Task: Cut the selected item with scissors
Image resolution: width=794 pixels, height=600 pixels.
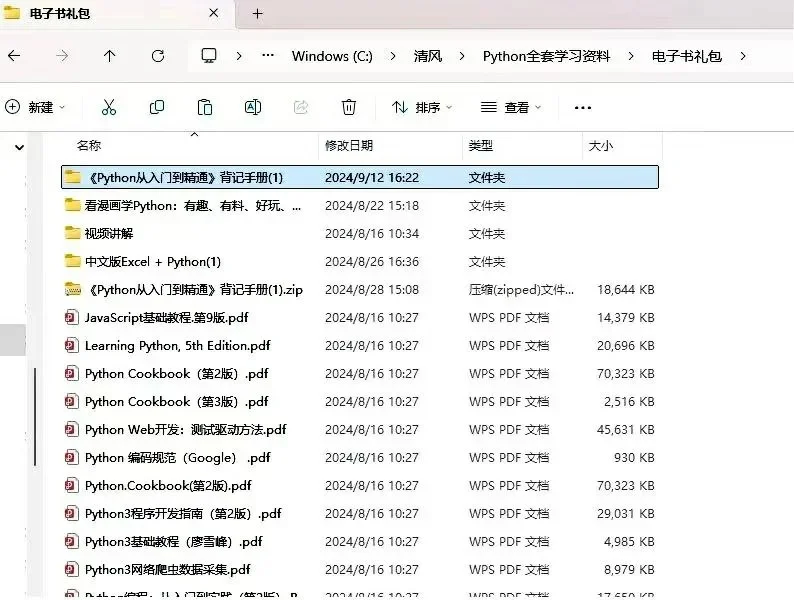Action: coord(109,107)
